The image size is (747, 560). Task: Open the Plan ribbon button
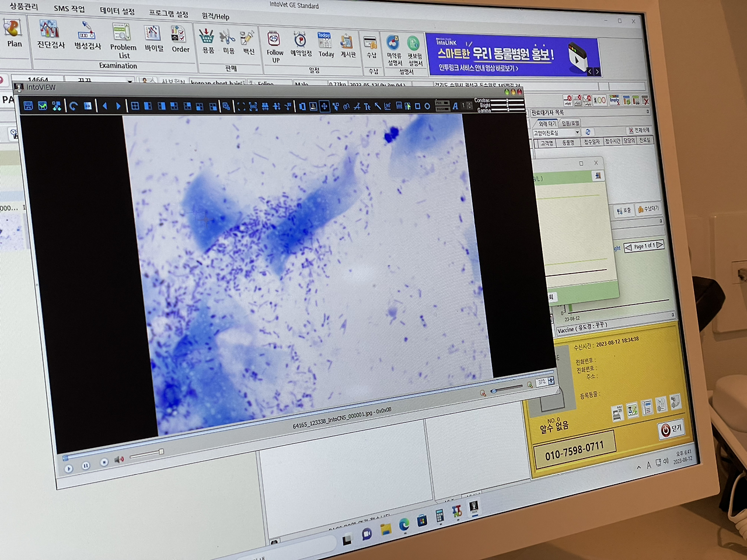click(13, 33)
